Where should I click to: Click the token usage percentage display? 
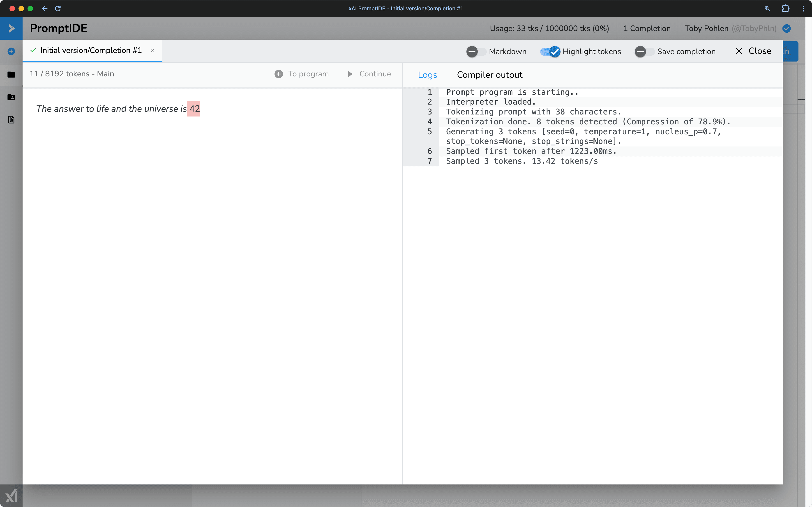click(x=549, y=27)
